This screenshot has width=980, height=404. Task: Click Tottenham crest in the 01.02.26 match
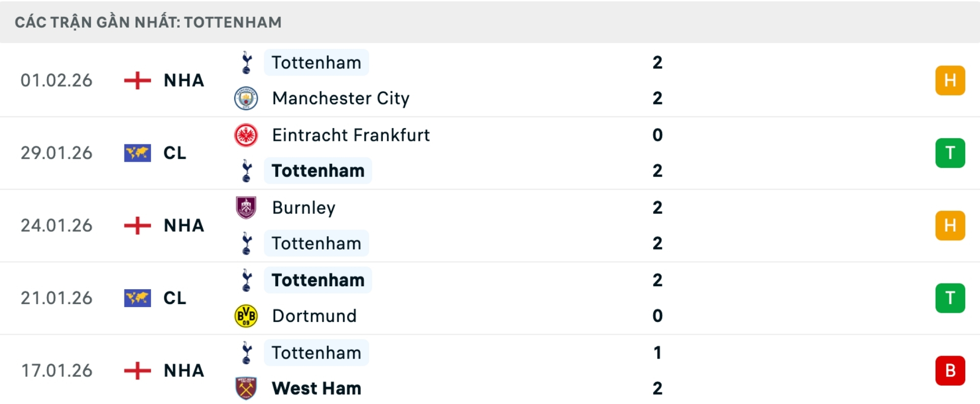pos(247,63)
